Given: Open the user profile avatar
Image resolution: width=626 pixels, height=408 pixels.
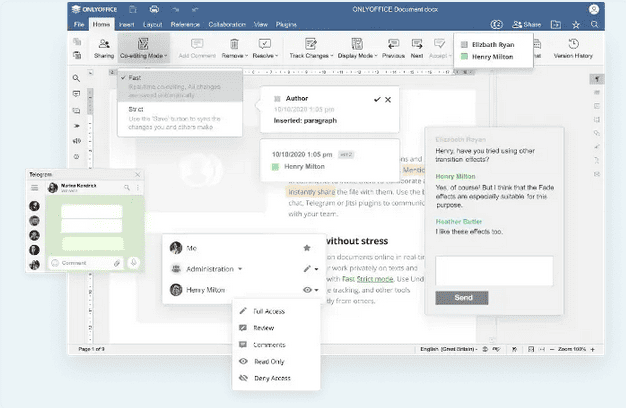Looking at the screenshot, I should coord(594,9).
